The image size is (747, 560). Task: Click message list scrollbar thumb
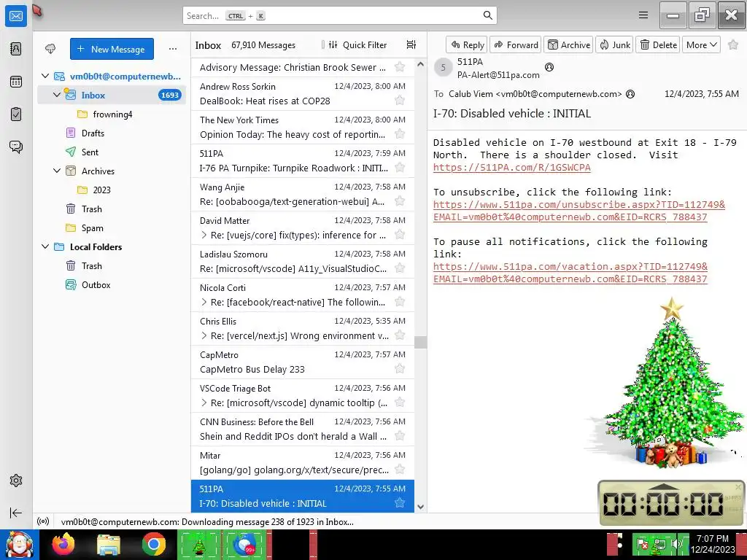(x=420, y=342)
